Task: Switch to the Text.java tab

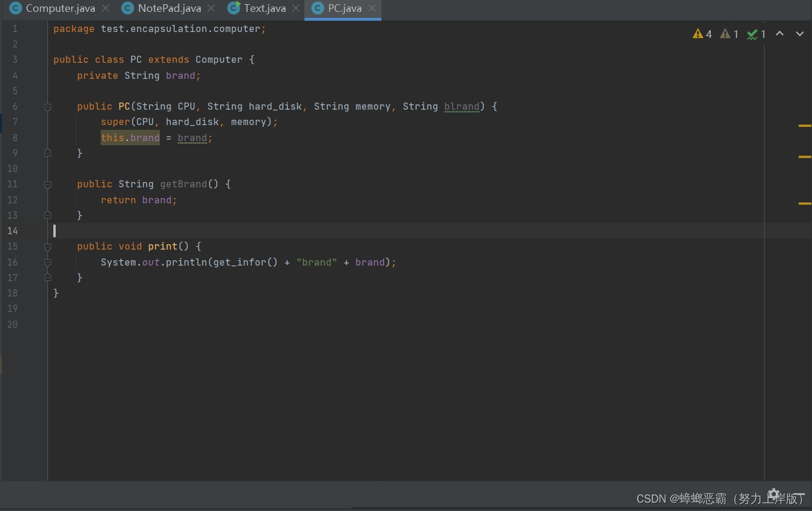Action: point(265,8)
